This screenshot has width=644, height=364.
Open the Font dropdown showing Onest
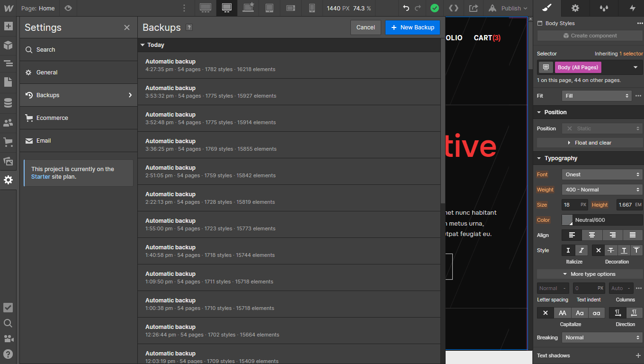[602, 174]
